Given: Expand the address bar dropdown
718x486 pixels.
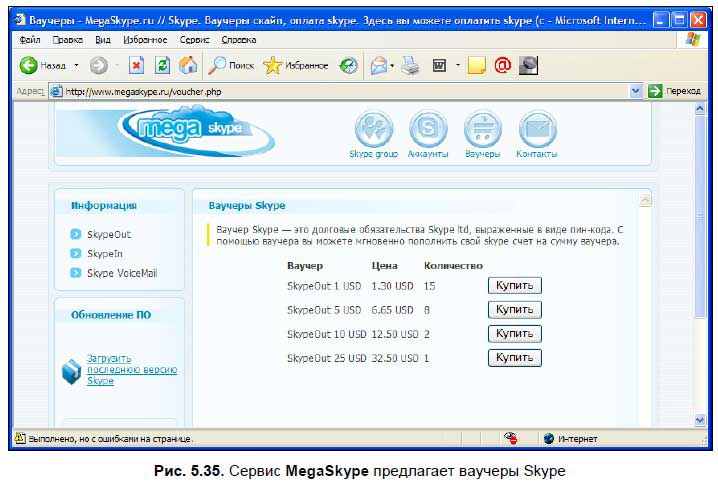Looking at the screenshot, I should (x=636, y=91).
